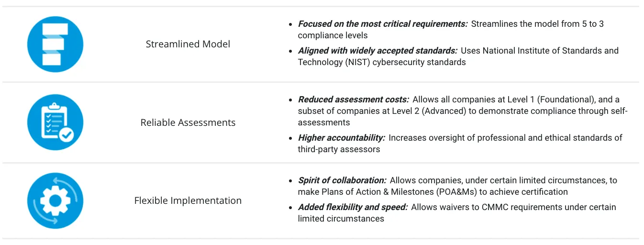Click the "Added flexibility and speed" heading
This screenshot has height=245, width=644.
[352, 207]
